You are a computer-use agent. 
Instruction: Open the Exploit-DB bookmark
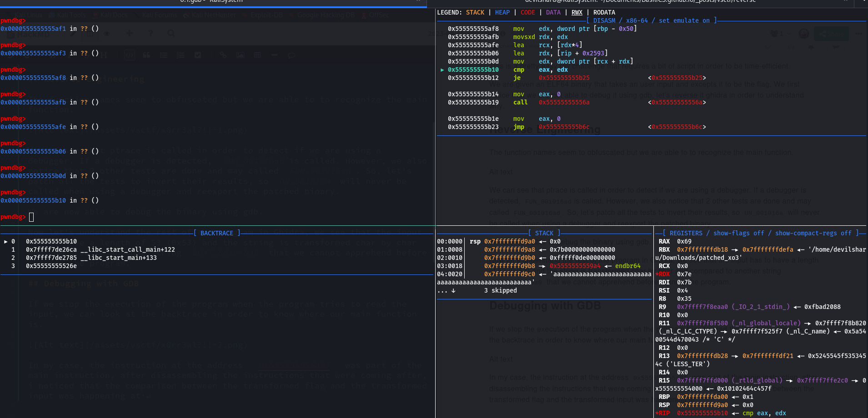point(263,15)
